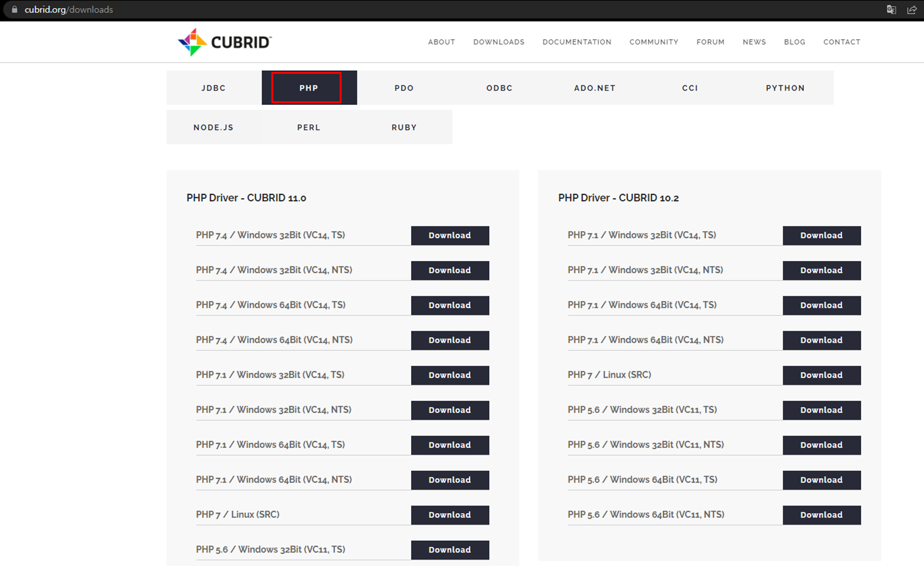Click the 'PHP Driver - CUBRID 10.2' heading
Screen dimensions: 924x566
(618, 198)
